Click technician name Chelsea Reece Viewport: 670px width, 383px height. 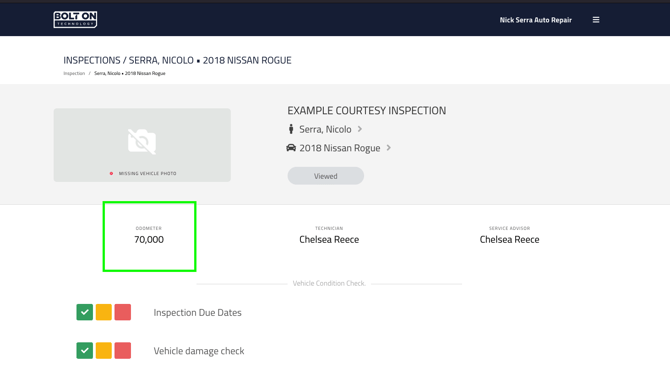(x=329, y=240)
